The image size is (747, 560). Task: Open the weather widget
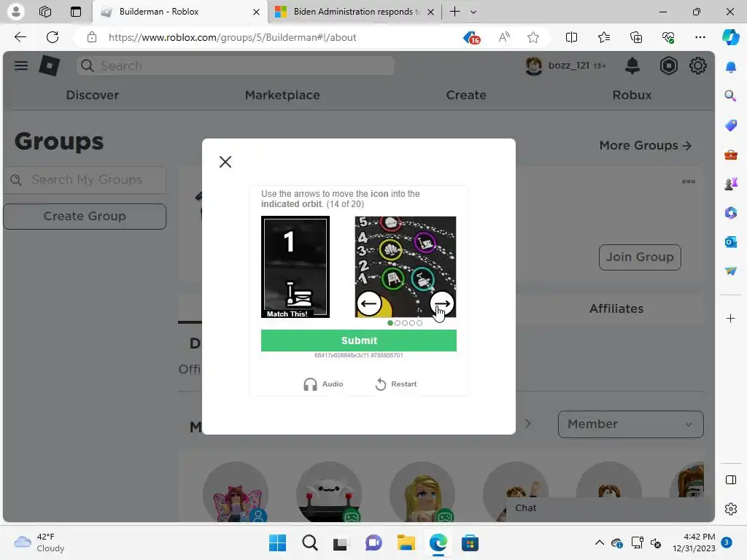pos(39,542)
